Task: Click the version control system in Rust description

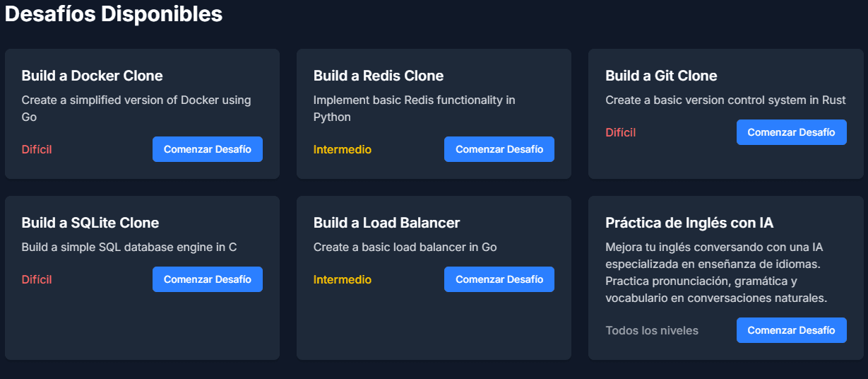Action: click(x=725, y=100)
